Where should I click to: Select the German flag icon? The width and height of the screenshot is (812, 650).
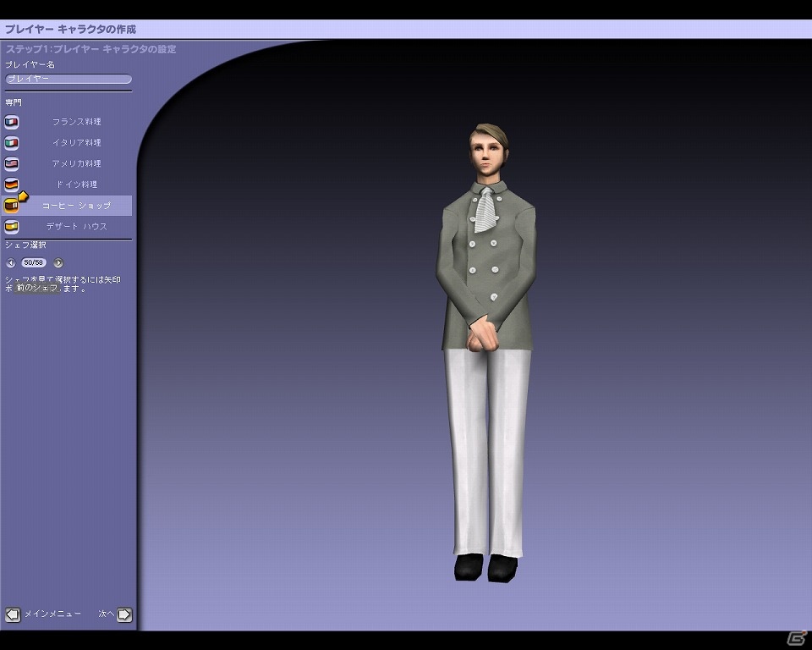tap(11, 185)
